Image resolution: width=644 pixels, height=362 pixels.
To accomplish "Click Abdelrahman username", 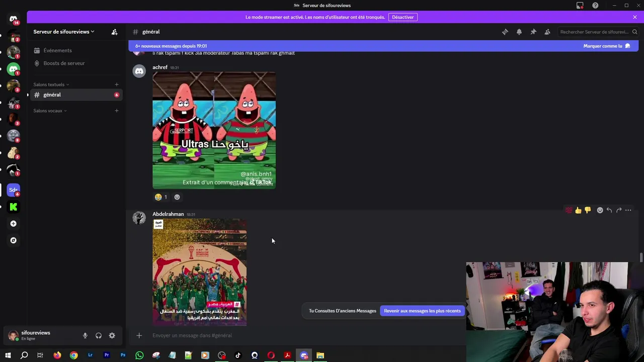I will tap(168, 214).
